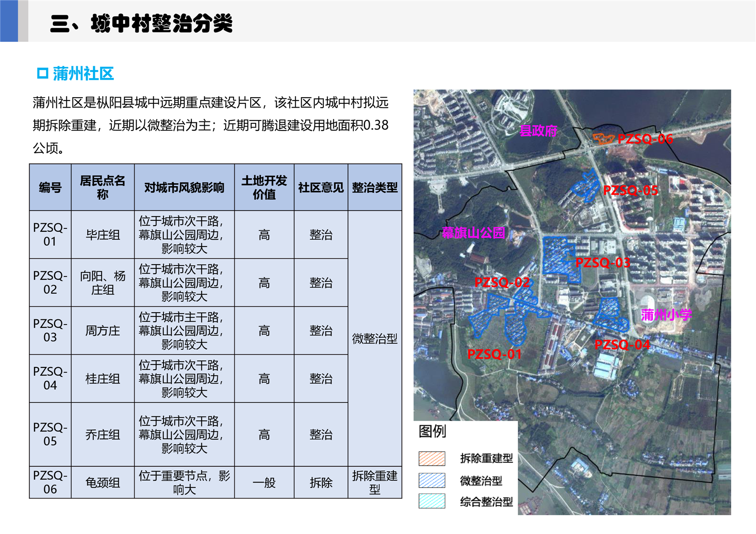Click the 整治类型 column header
Screen dimensions: 756x534
coord(375,188)
